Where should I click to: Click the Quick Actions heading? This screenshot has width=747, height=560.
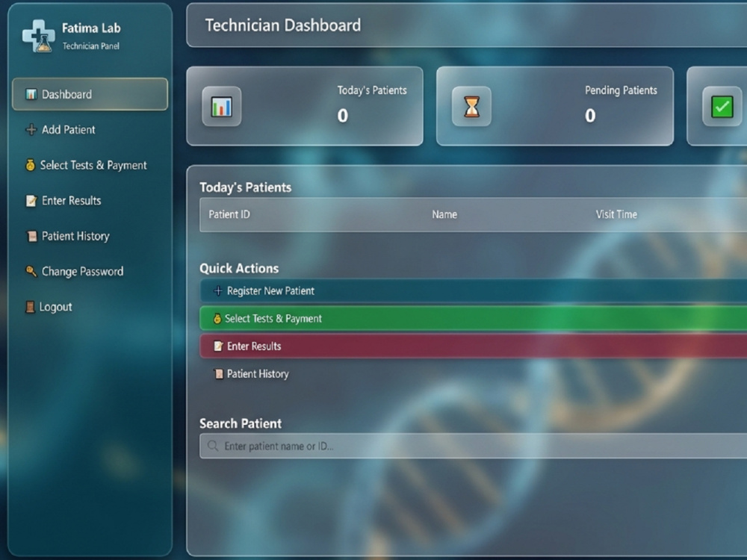pyautogui.click(x=239, y=269)
